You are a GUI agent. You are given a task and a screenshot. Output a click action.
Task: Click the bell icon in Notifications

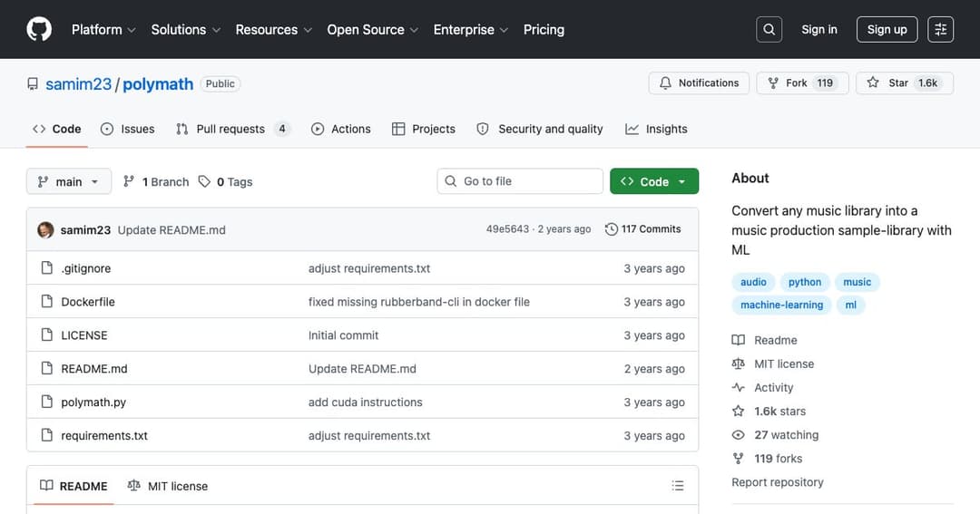(666, 83)
